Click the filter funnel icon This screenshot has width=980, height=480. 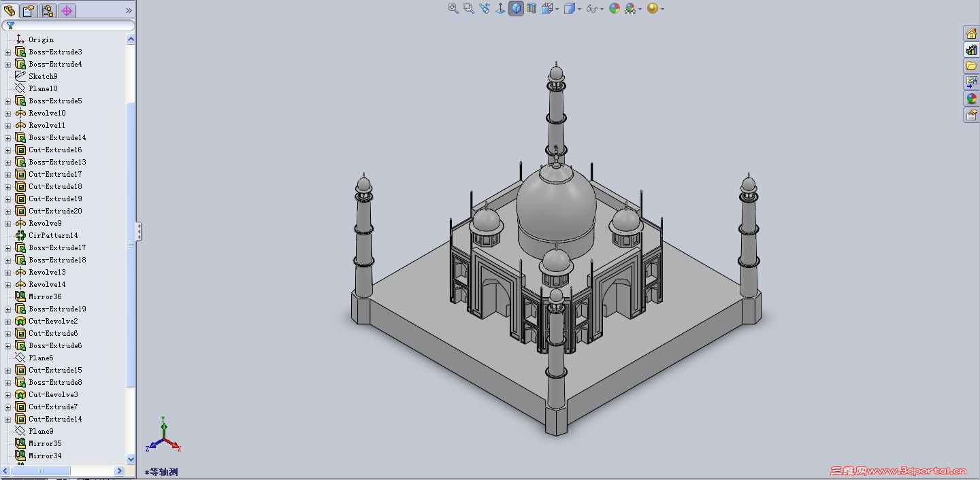10,25
